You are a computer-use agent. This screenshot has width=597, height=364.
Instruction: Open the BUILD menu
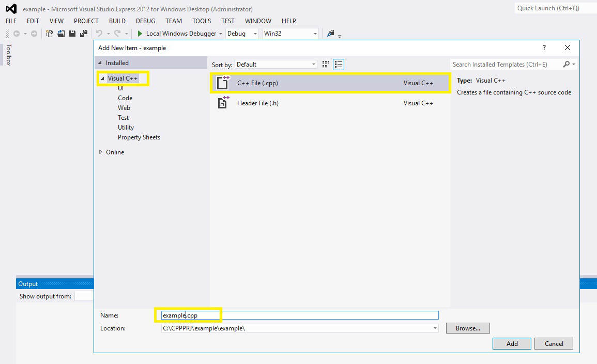point(117,21)
